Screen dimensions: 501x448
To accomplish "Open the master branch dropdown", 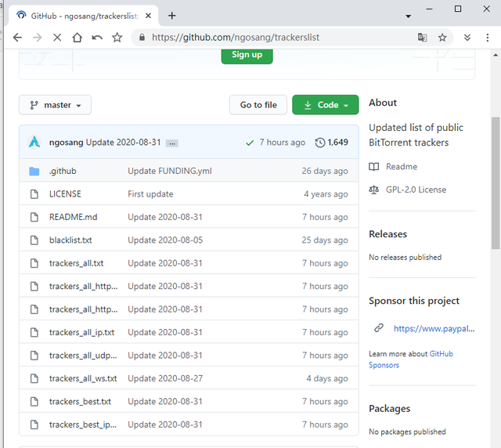I will pyautogui.click(x=55, y=105).
